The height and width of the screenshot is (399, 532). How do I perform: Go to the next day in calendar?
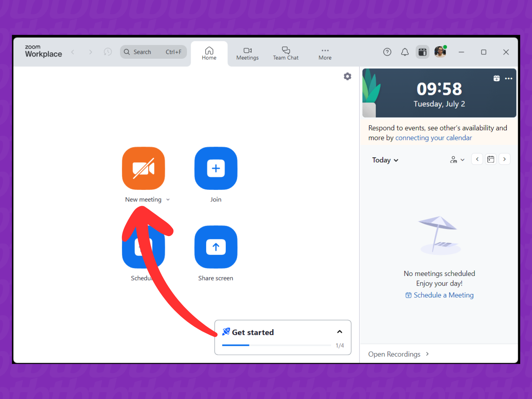[504, 159]
